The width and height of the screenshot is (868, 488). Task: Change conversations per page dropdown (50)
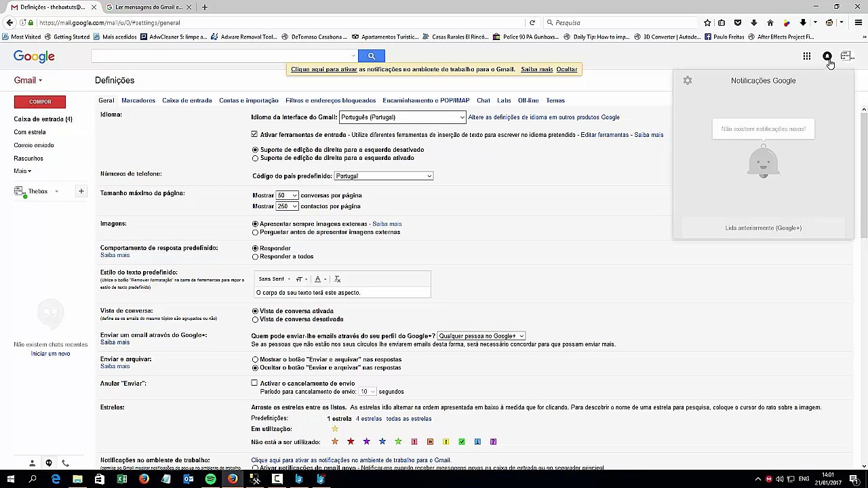point(287,195)
